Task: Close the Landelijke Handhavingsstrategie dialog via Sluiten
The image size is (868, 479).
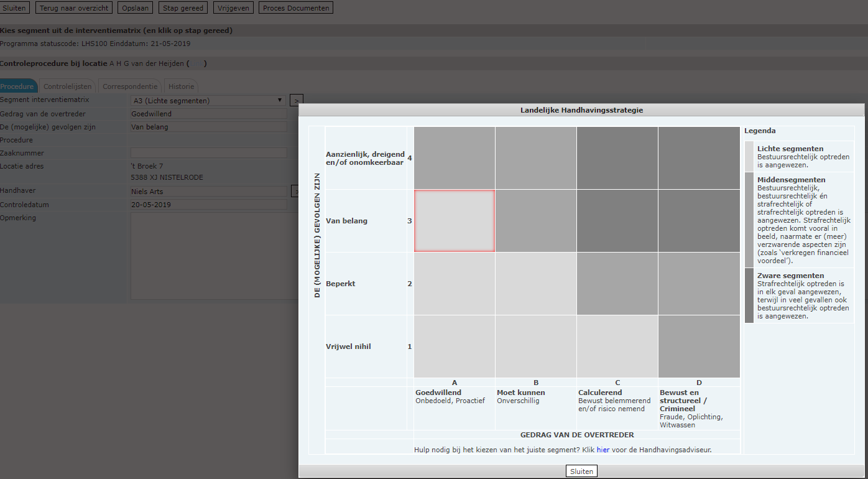Action: 581,472
